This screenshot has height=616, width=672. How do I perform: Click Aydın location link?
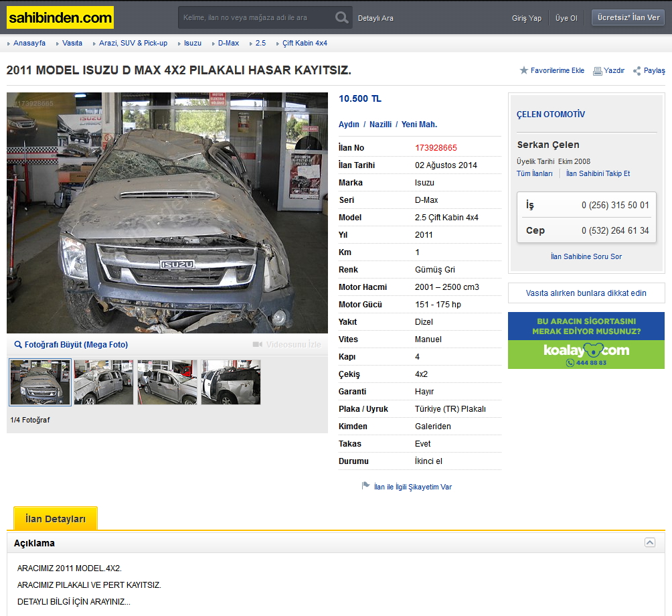point(349,125)
